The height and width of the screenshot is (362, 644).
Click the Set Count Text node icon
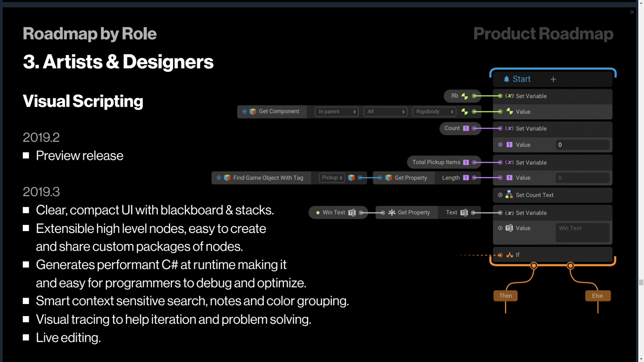[x=509, y=195]
